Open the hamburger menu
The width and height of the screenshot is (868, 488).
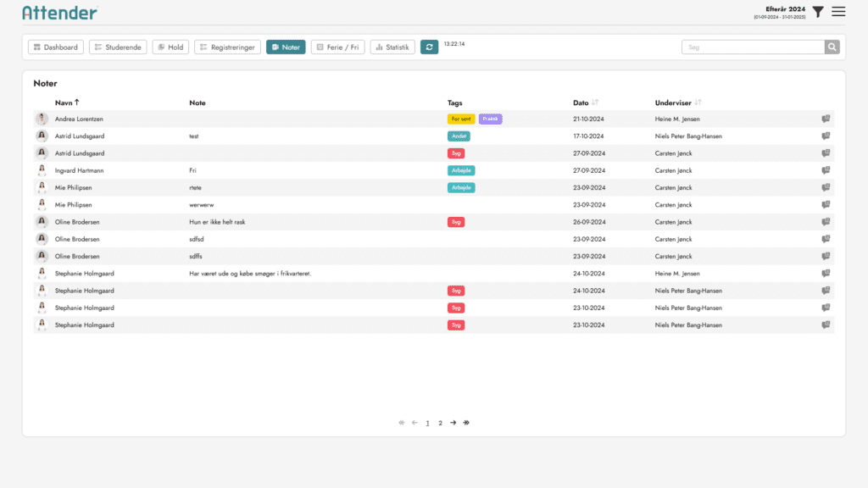tap(838, 12)
